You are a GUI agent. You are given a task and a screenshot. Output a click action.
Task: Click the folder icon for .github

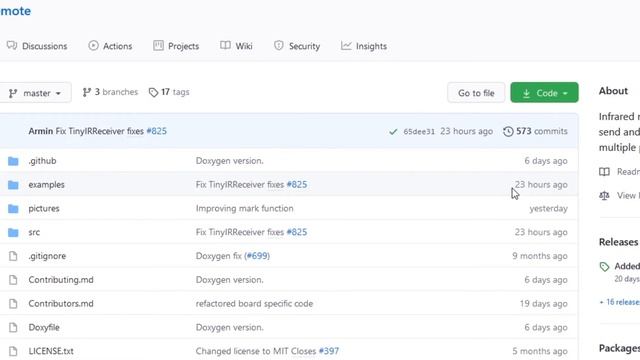(x=13, y=161)
